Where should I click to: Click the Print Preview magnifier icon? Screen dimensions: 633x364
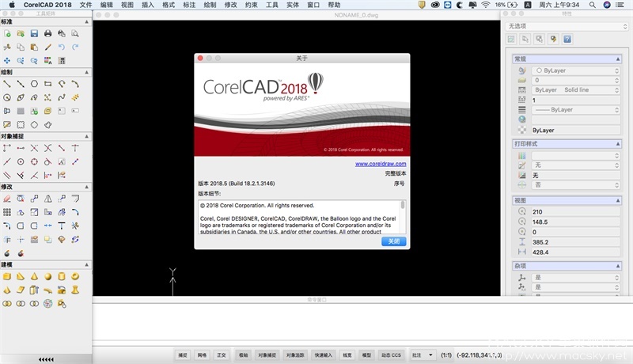point(75,33)
